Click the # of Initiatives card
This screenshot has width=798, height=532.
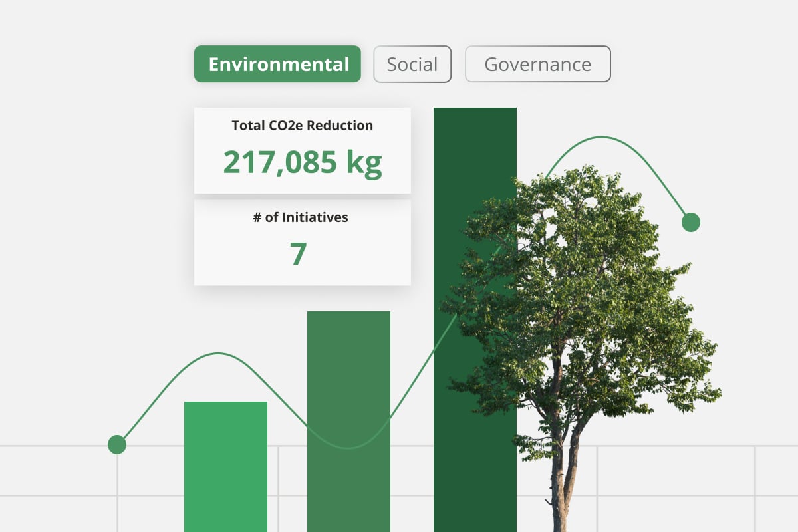point(302,239)
